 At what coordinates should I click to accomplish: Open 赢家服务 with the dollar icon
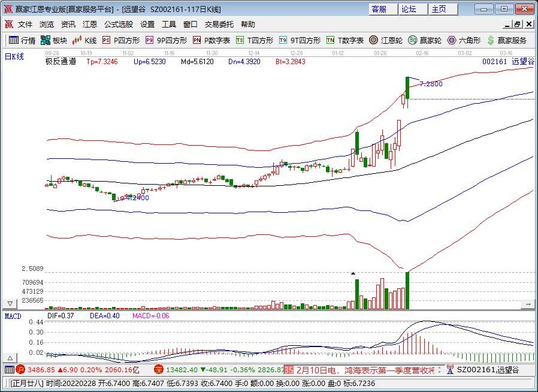click(507, 40)
